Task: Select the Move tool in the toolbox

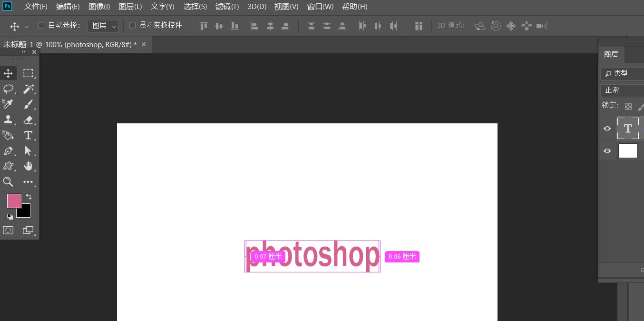Action: click(x=8, y=73)
